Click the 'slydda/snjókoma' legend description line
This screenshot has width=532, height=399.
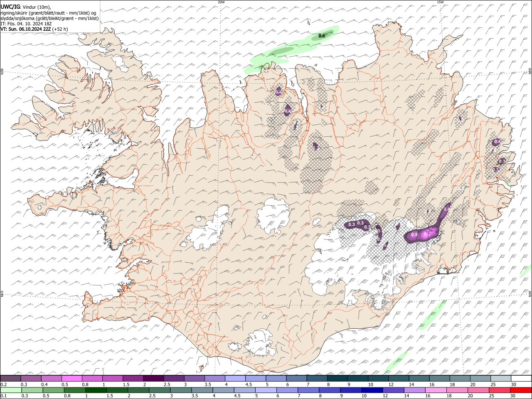click(x=49, y=18)
